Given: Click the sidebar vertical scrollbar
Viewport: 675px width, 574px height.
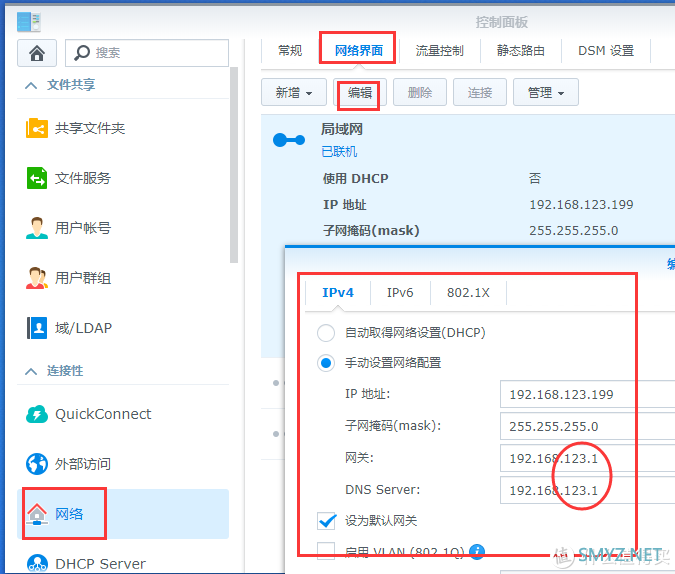Looking at the screenshot, I should [234, 164].
